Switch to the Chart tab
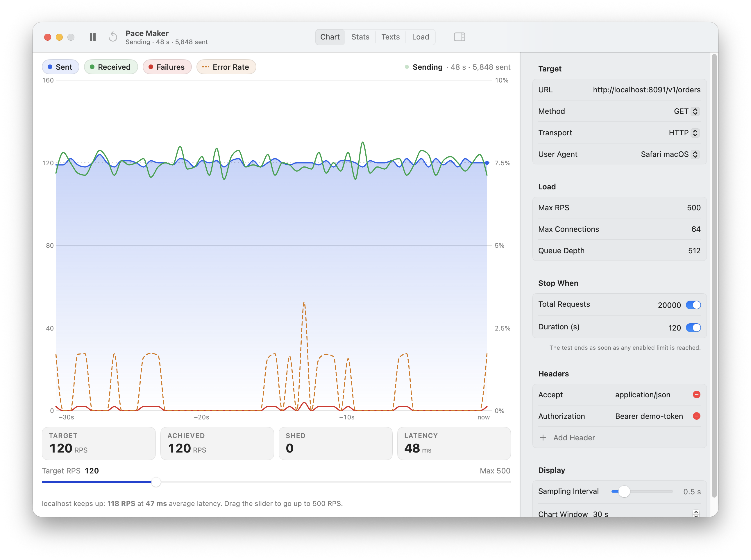 330,37
